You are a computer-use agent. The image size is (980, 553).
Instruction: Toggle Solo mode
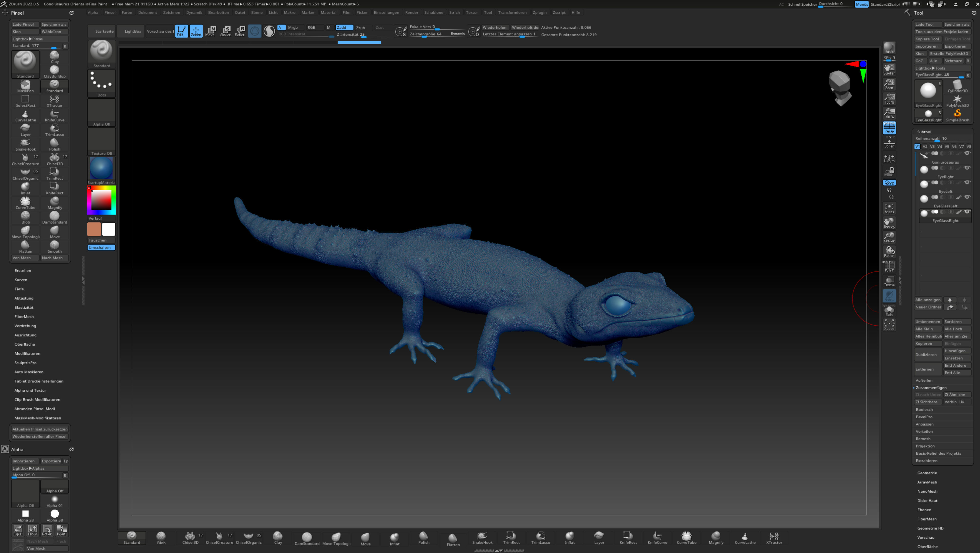(x=889, y=311)
